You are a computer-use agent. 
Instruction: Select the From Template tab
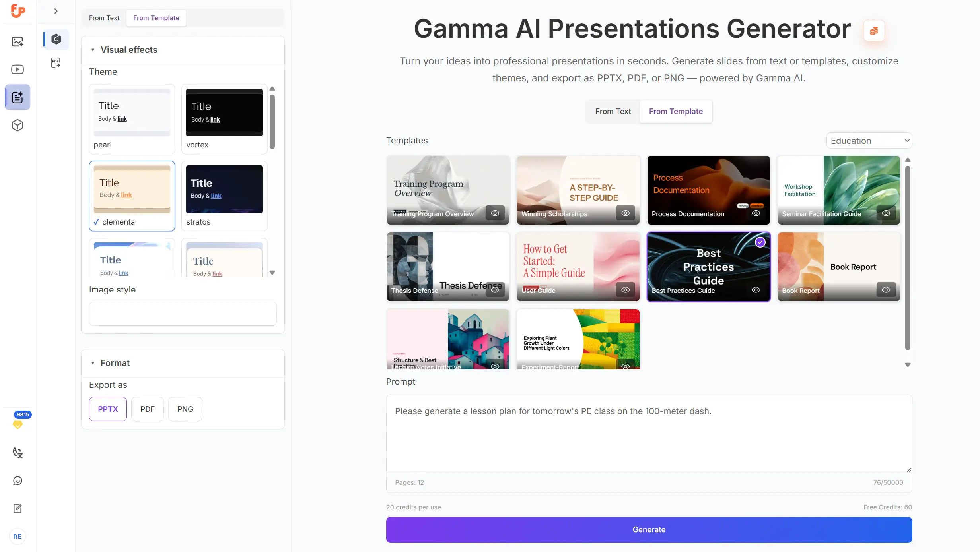675,111
